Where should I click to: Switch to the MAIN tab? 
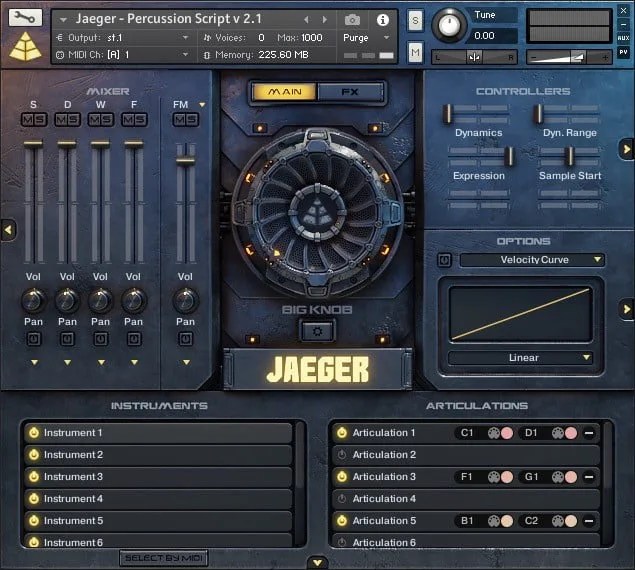coord(284,92)
